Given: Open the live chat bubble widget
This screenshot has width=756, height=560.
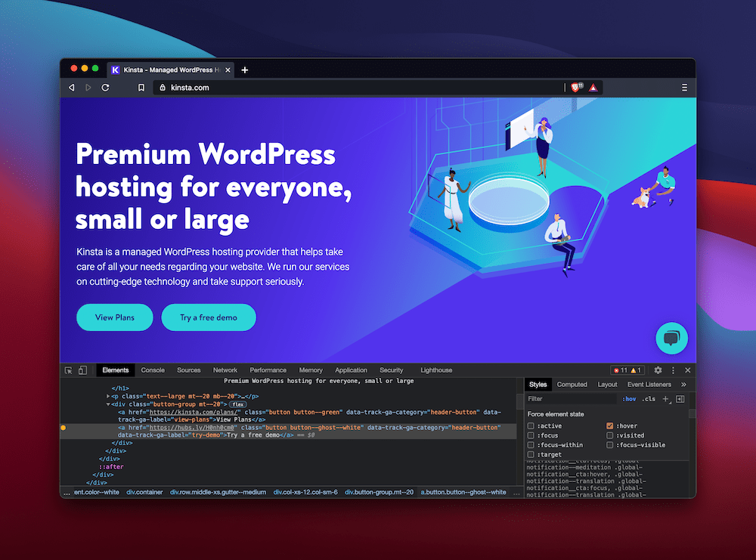Looking at the screenshot, I should [671, 339].
